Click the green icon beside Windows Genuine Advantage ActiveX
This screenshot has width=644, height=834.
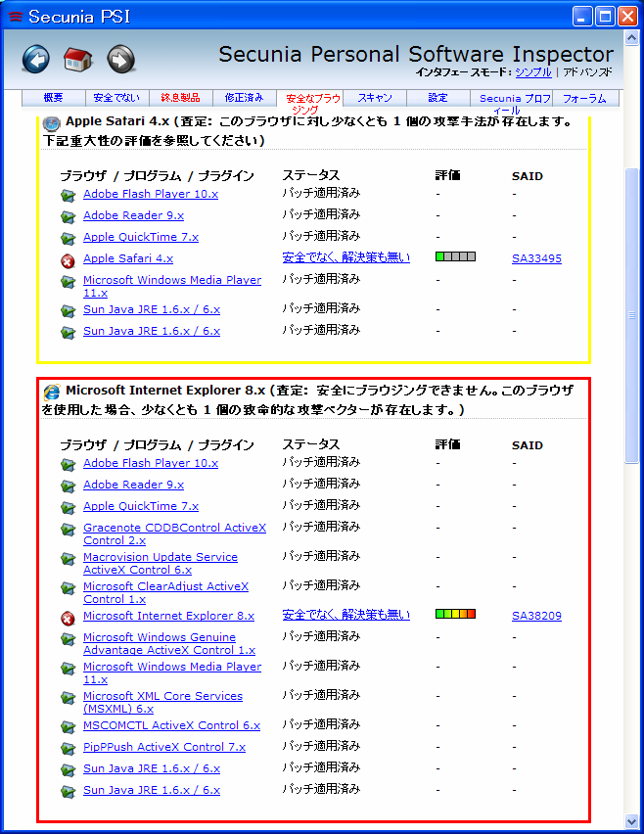pyautogui.click(x=68, y=639)
